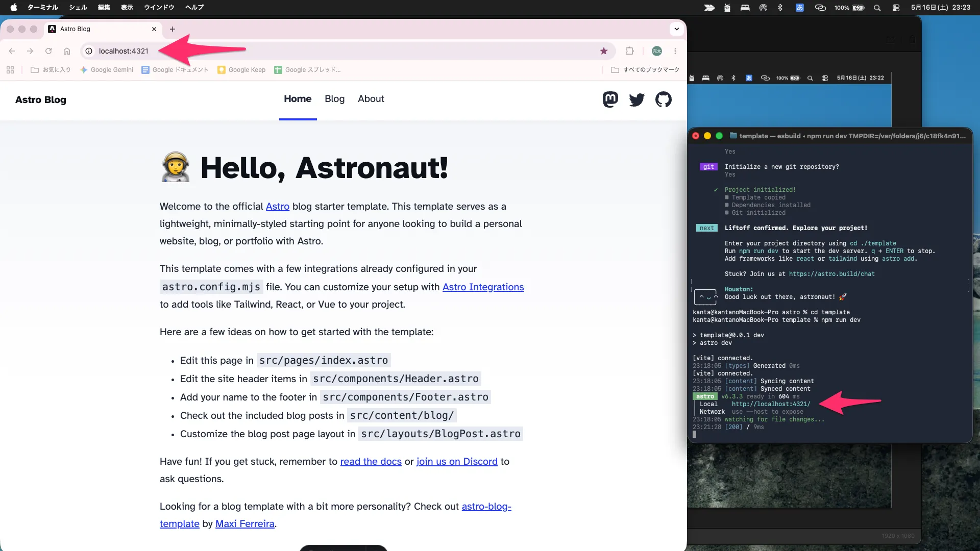Follow the Astro link in welcome paragraph

pyautogui.click(x=278, y=207)
